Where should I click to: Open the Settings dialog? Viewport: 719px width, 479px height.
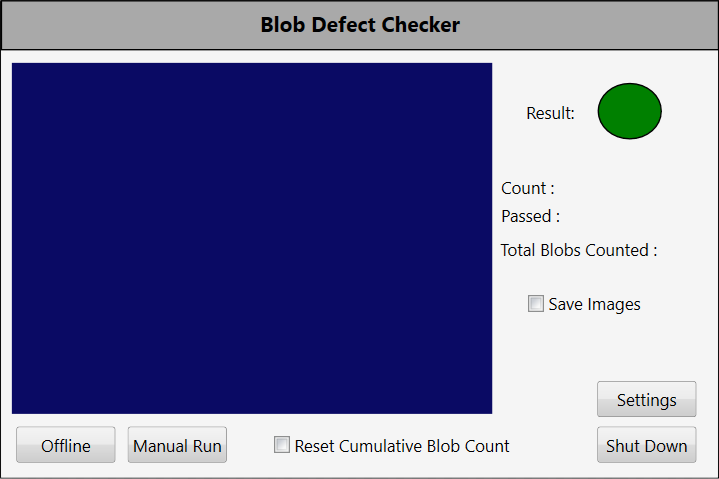click(646, 400)
